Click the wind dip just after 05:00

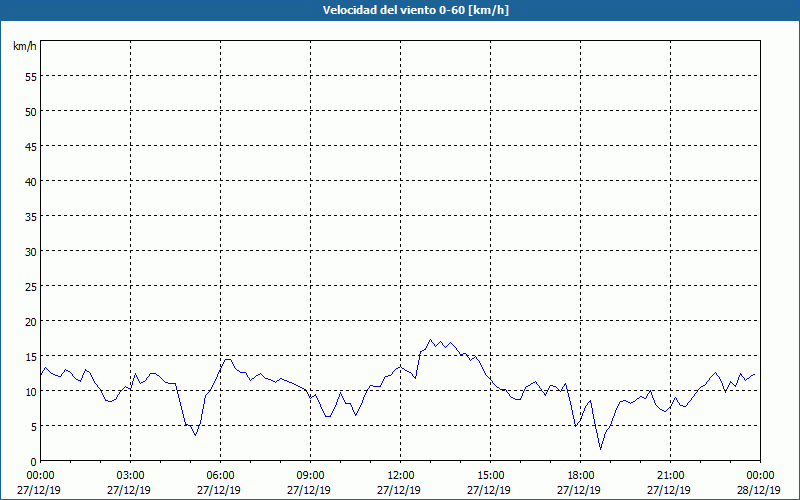pos(195,435)
